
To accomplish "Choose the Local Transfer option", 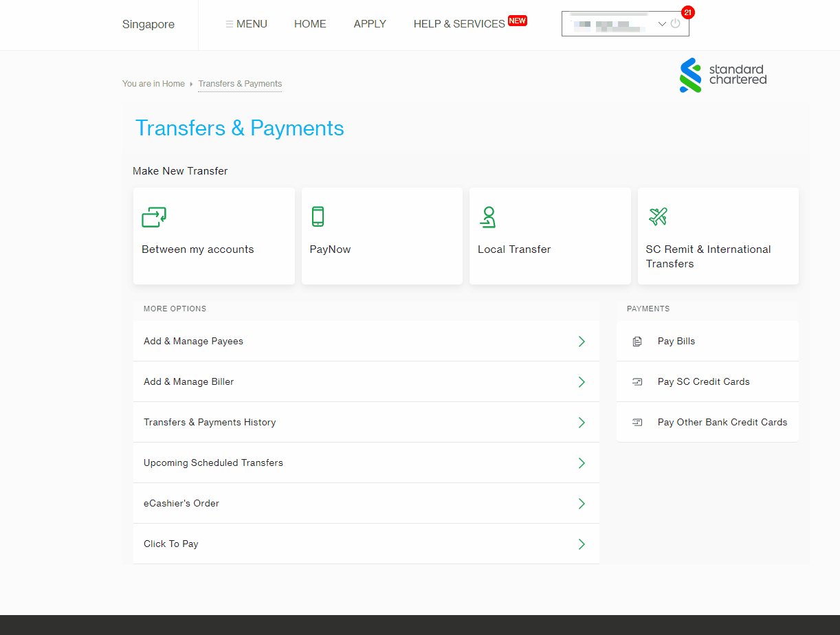I will [550, 236].
